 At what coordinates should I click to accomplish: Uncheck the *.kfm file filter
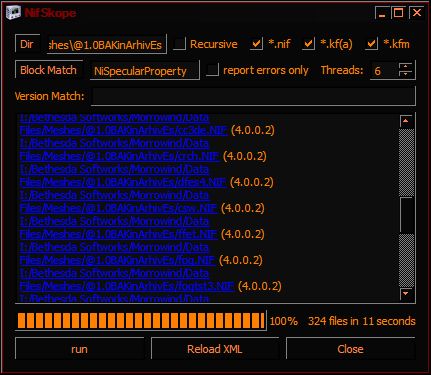(371, 44)
